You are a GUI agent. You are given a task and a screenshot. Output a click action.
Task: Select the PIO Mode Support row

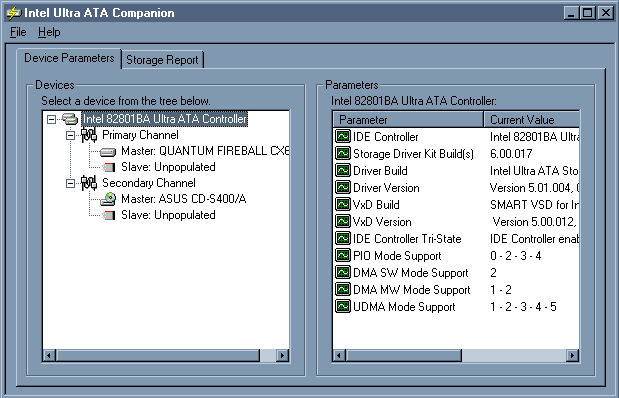point(456,255)
